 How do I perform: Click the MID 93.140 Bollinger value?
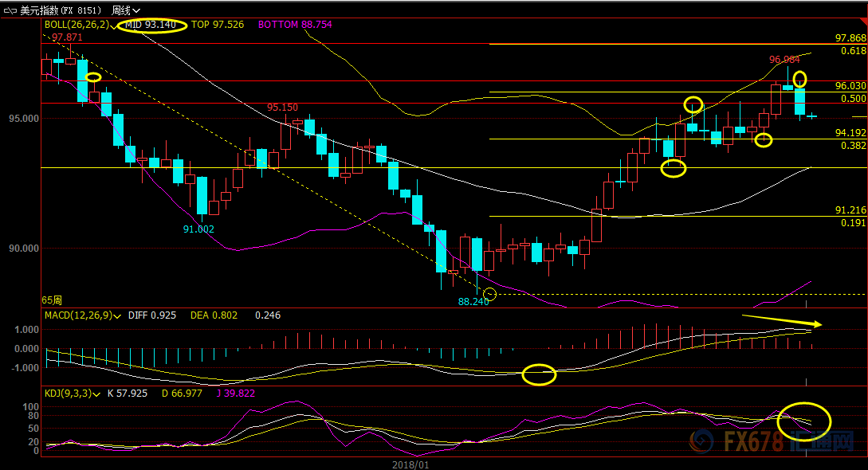[151, 25]
